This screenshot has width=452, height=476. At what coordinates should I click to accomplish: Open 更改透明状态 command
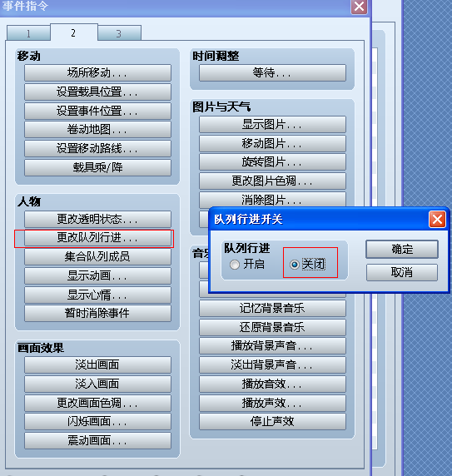pos(97,219)
